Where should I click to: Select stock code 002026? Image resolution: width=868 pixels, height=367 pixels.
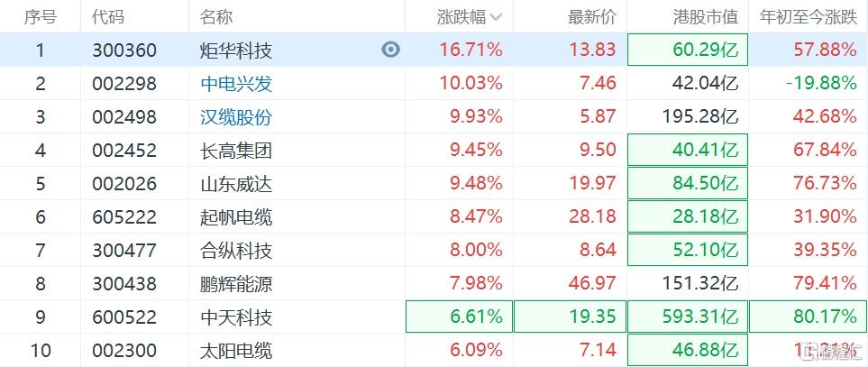124,184
